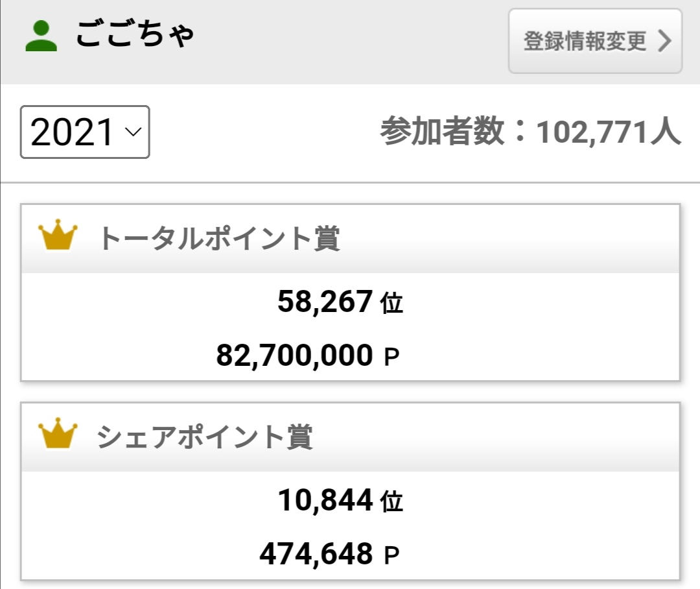700x589 pixels.
Task: Click the P unit after 82,700,000
Action: (x=391, y=357)
